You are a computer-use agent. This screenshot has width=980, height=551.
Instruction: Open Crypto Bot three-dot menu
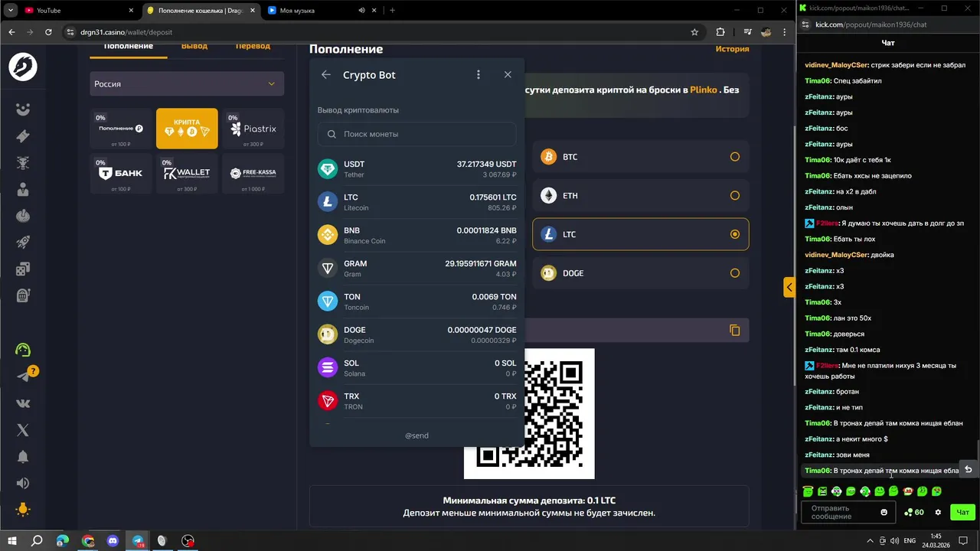[479, 75]
